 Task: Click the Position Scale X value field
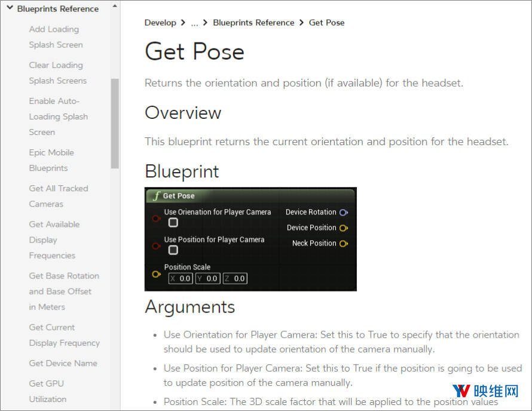coord(181,278)
